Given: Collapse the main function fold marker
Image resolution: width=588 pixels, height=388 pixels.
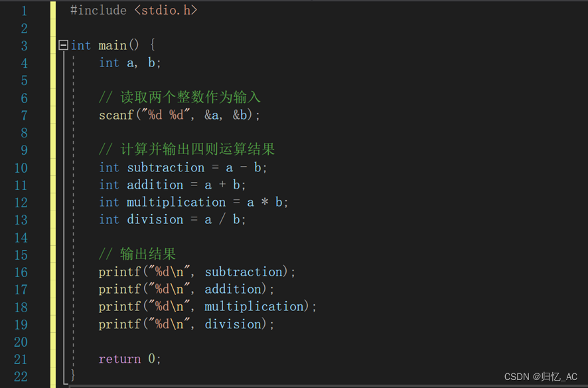Looking at the screenshot, I should [x=63, y=45].
